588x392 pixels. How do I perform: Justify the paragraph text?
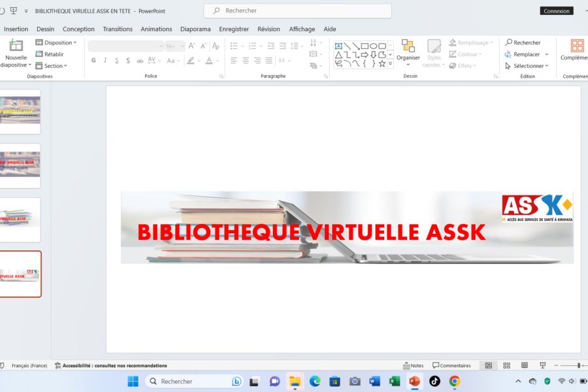pyautogui.click(x=269, y=60)
